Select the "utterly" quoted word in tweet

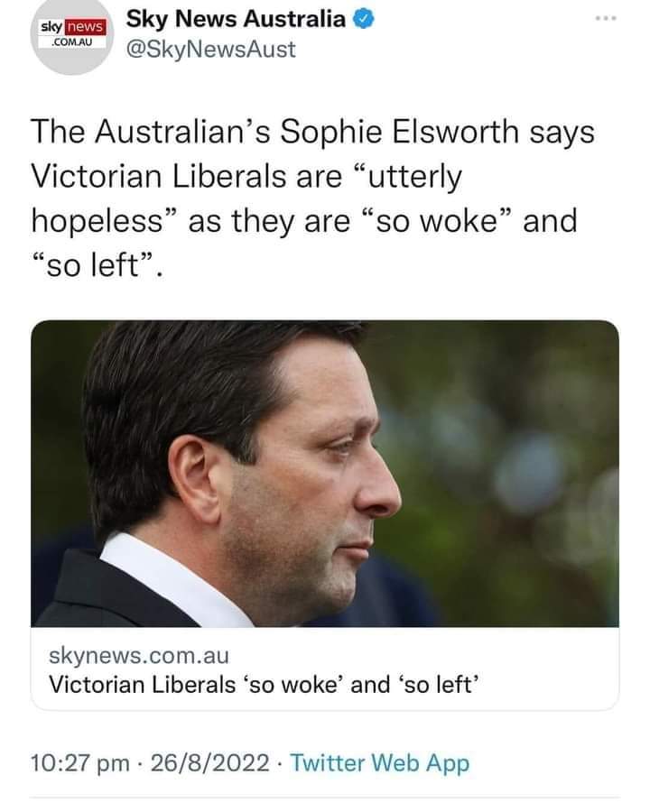pyautogui.click(x=414, y=177)
